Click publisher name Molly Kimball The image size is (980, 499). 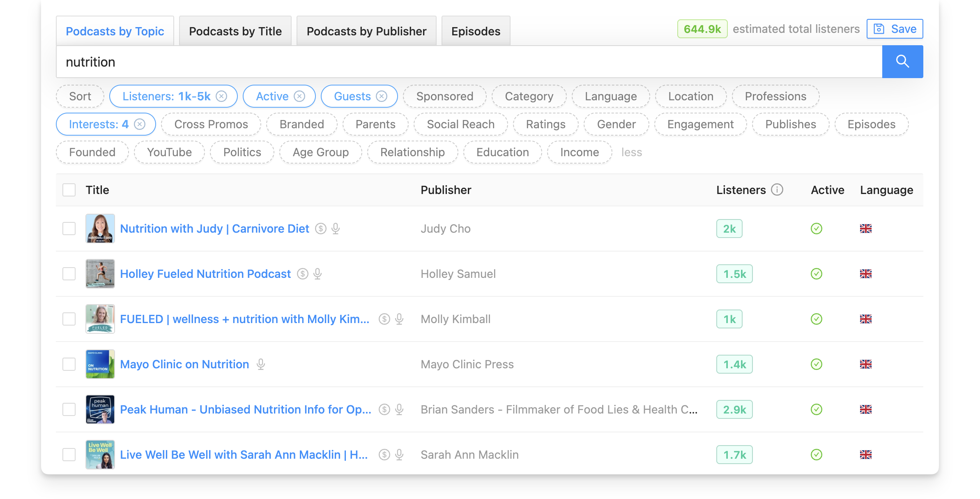tap(455, 319)
